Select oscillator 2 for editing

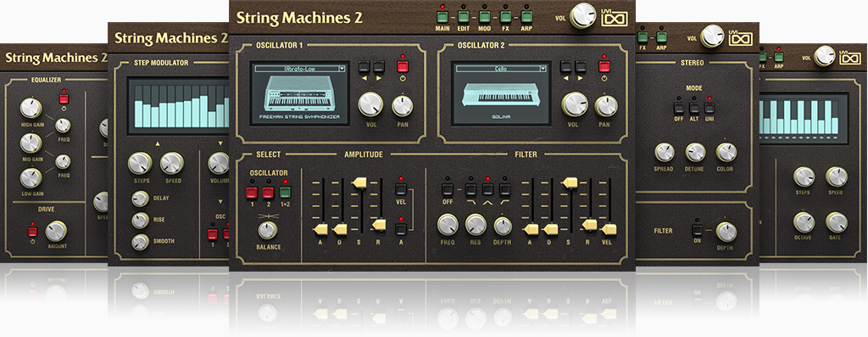(x=269, y=193)
